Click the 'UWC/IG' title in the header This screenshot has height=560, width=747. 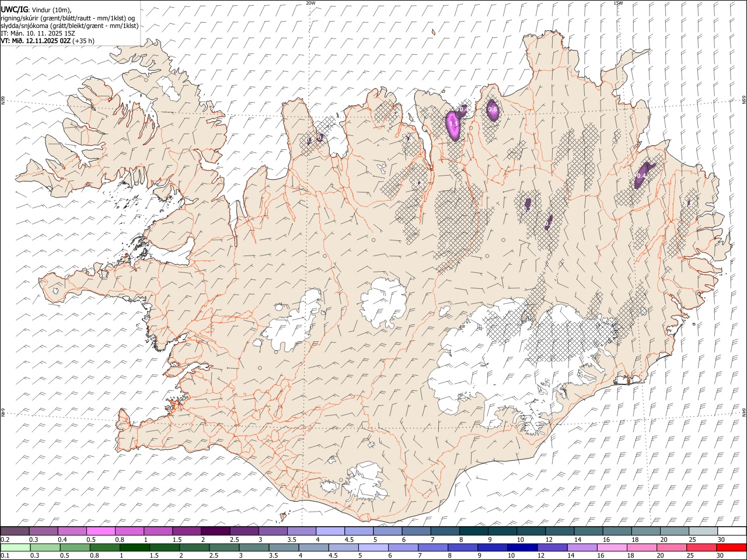[x=14, y=9]
